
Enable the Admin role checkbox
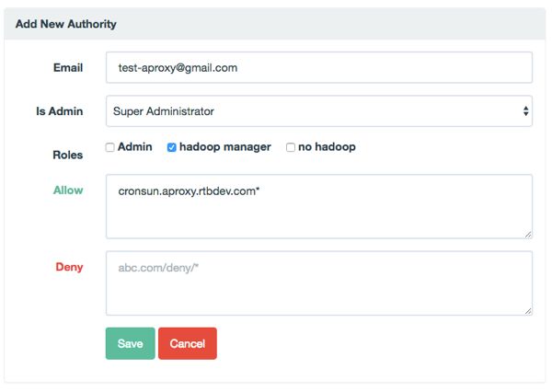click(x=110, y=147)
